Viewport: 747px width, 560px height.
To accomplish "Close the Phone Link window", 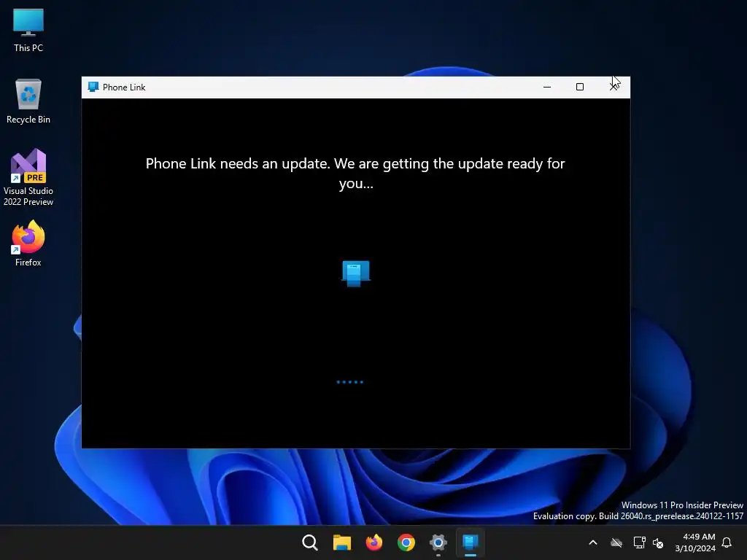I will pyautogui.click(x=614, y=87).
